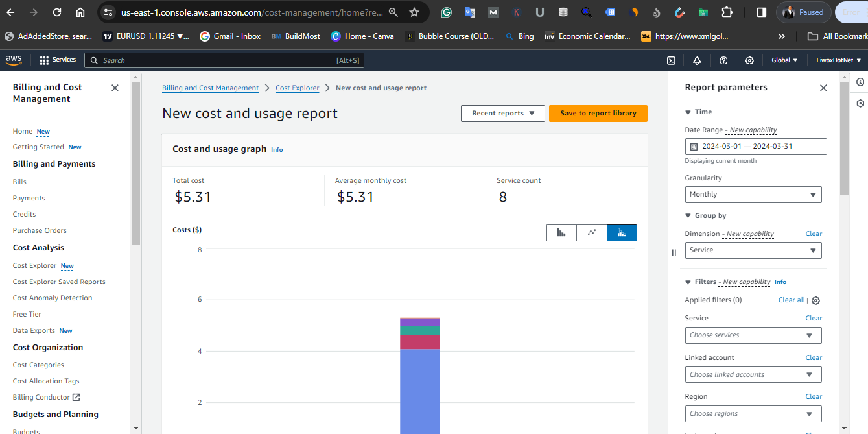Screen dimensions: 868x434
Task: Click the AWS support help icon
Action: 723,60
